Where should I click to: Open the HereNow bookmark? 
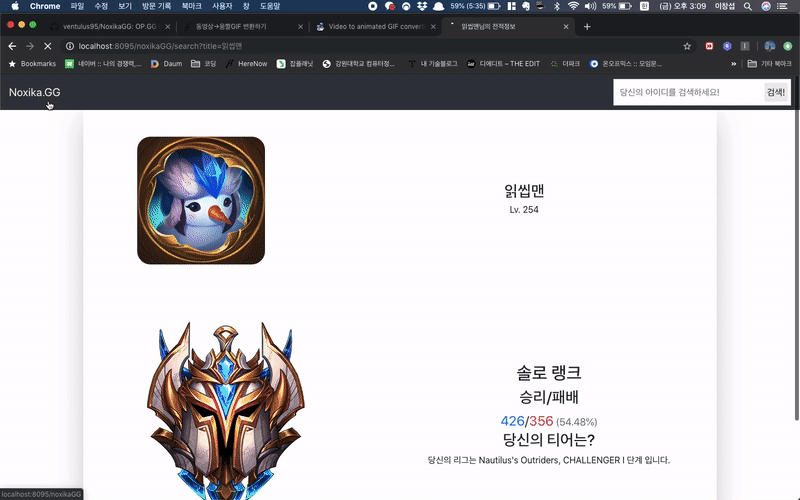[246, 64]
